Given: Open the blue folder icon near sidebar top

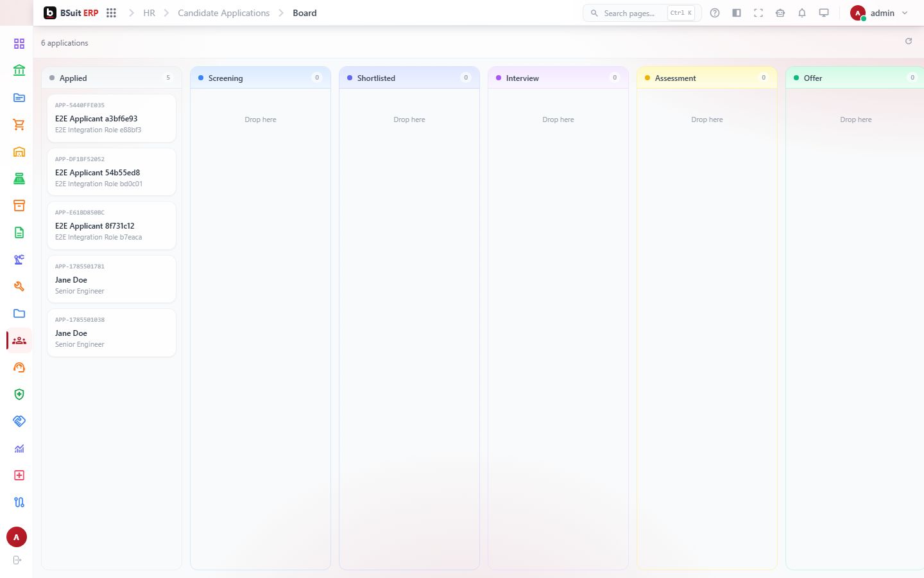Looking at the screenshot, I should click(19, 98).
